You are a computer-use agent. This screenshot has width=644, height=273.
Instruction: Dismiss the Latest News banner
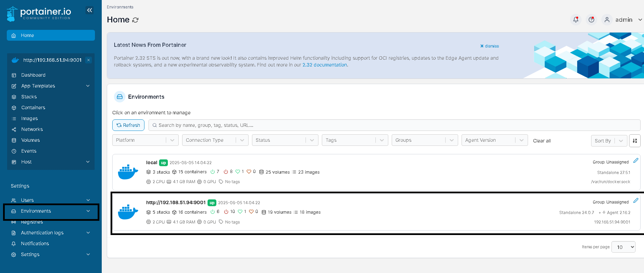click(x=489, y=46)
